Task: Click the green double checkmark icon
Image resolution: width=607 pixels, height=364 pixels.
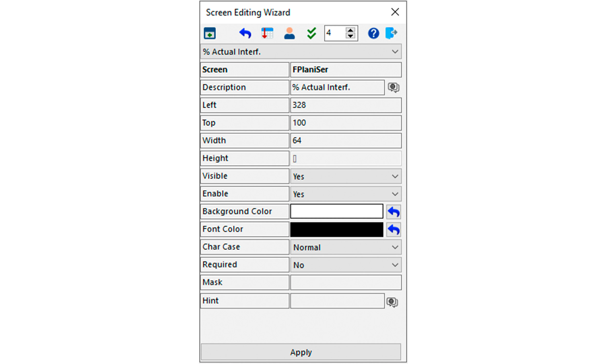Action: [311, 33]
